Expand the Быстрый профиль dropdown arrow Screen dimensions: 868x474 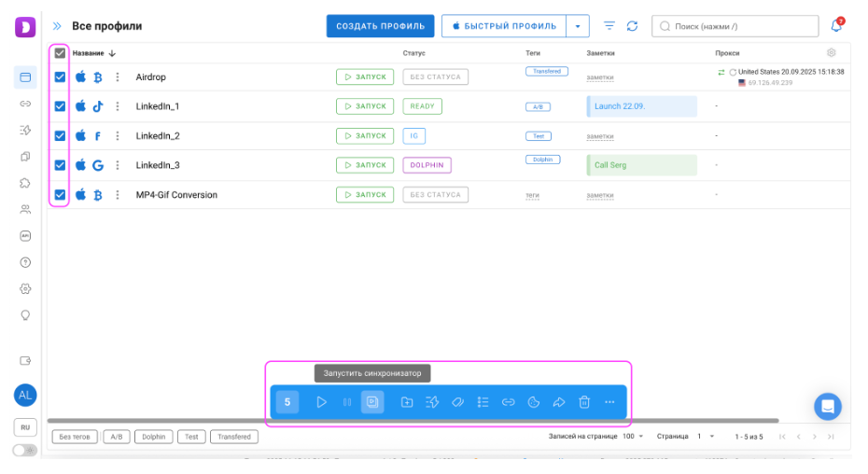(578, 26)
